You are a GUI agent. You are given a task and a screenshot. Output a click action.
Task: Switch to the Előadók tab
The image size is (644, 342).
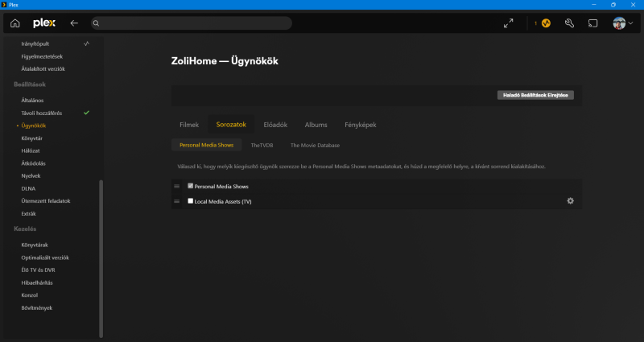275,125
